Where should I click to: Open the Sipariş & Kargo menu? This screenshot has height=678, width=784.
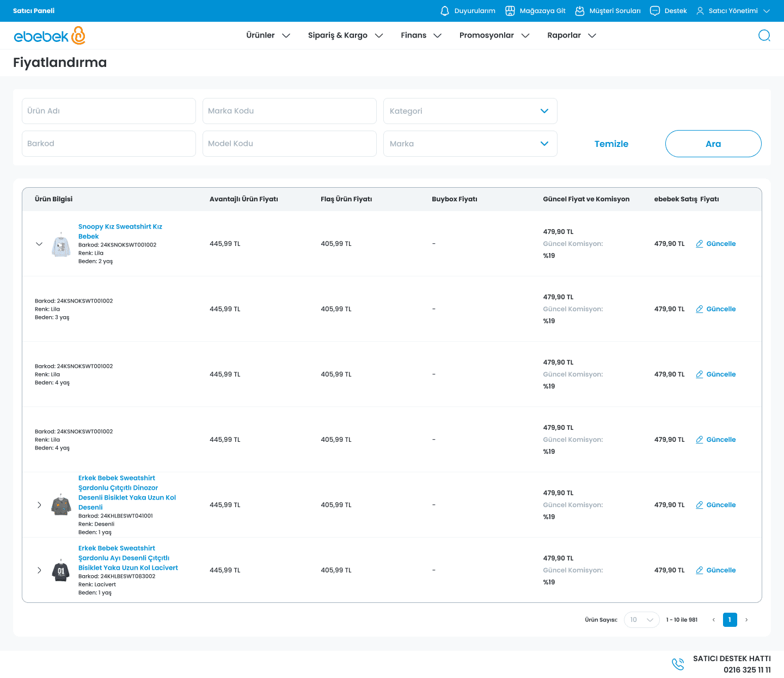click(346, 35)
